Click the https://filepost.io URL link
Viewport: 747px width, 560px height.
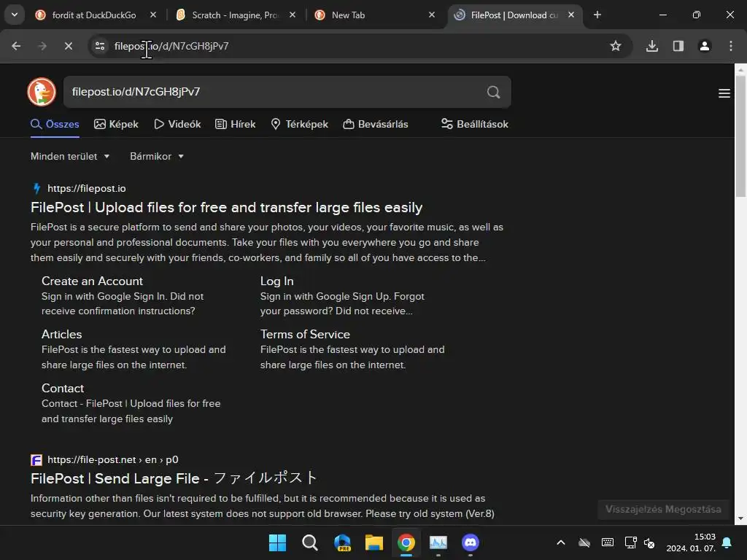click(87, 189)
